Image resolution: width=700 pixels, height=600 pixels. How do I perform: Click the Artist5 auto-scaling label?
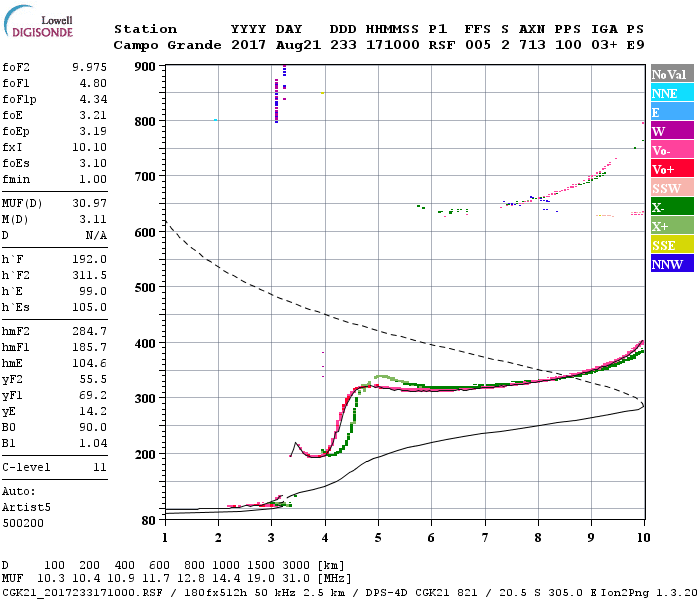[x=26, y=508]
